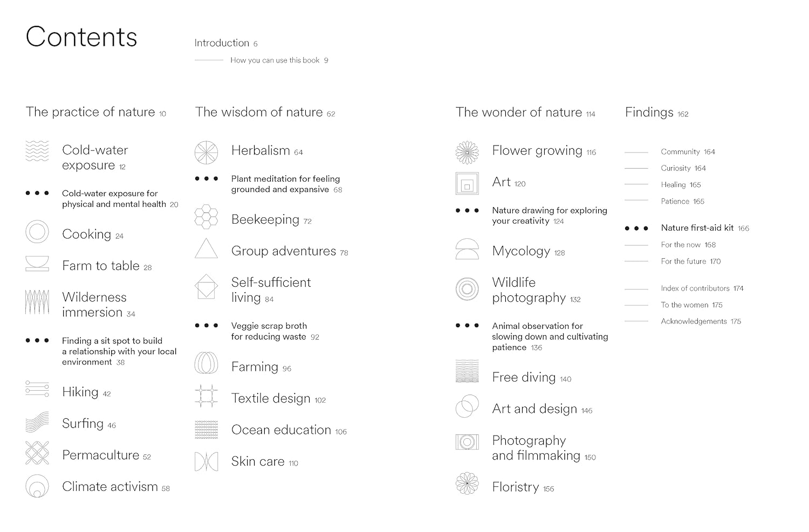The image size is (809, 532).
Task: Click the triangle icon beside Group adventures
Action: point(206,248)
